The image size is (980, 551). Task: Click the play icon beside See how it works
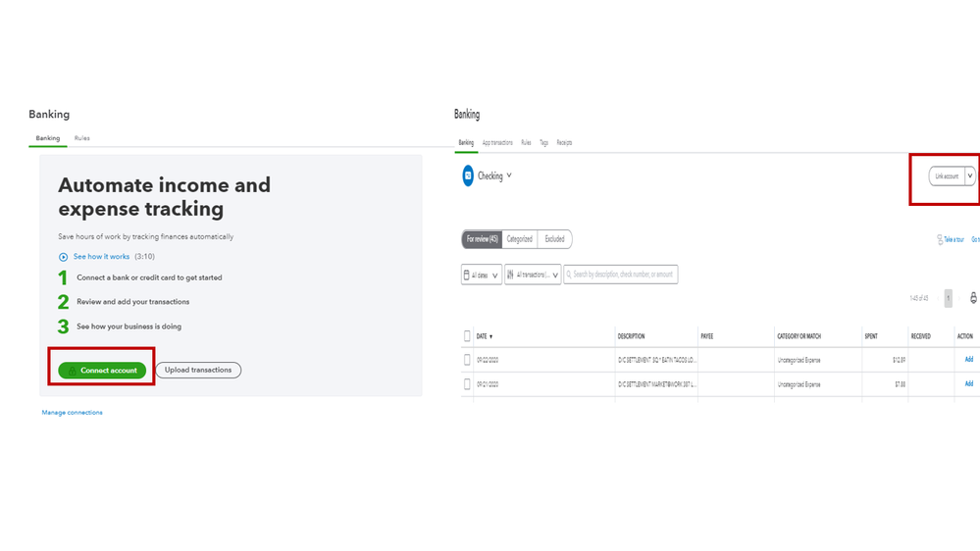coord(64,257)
